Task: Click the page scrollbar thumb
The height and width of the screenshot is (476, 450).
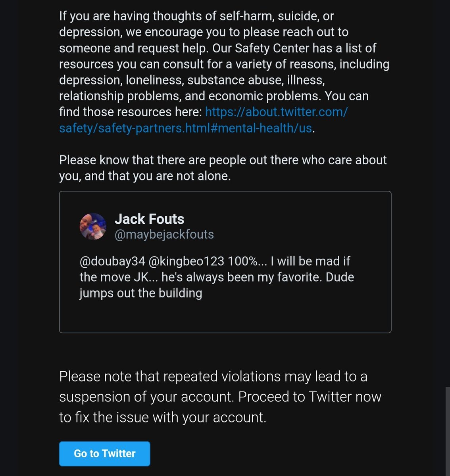Action: pyautogui.click(x=448, y=430)
